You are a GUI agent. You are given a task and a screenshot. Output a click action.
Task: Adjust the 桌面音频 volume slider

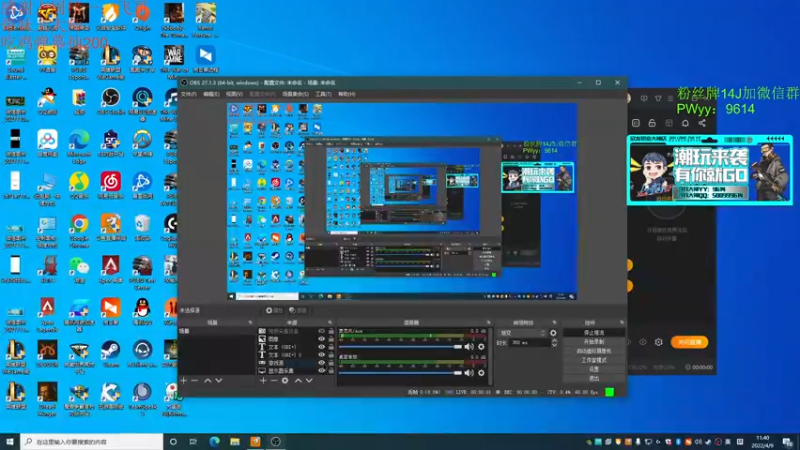(401, 373)
